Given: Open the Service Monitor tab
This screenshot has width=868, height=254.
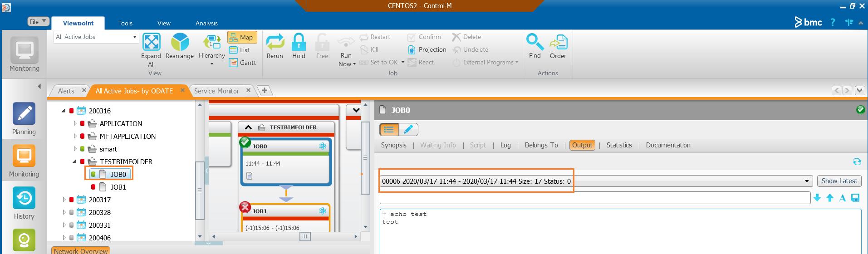Looking at the screenshot, I should pos(216,91).
